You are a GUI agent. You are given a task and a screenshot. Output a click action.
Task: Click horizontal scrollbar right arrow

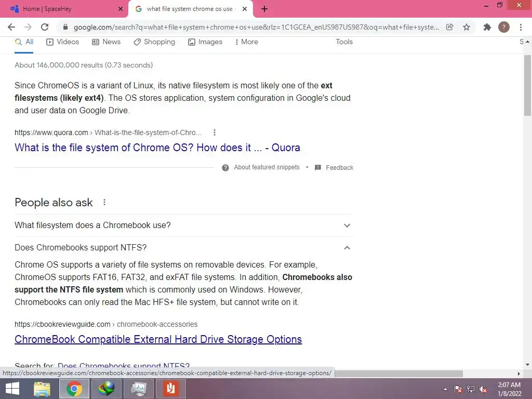(519, 374)
